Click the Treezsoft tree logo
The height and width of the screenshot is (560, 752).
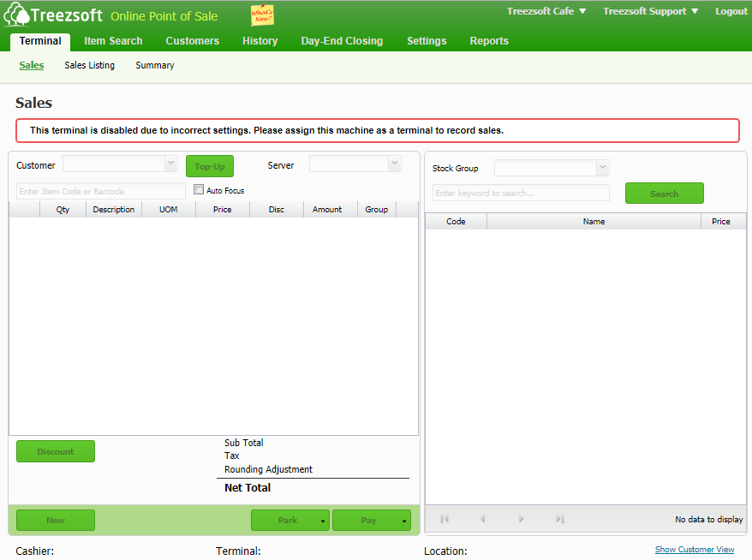(16, 15)
